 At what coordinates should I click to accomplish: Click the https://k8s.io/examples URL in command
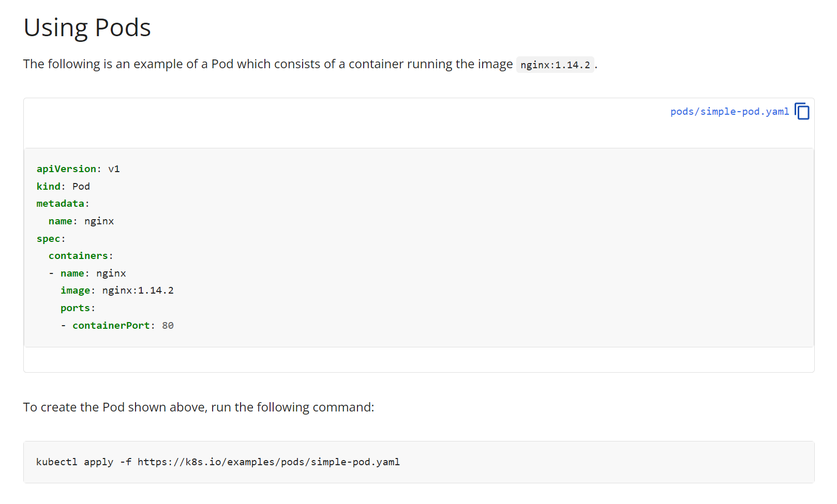point(268,462)
